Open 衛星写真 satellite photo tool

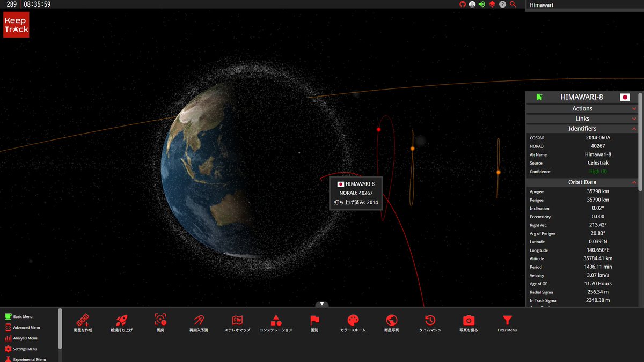pos(392,323)
